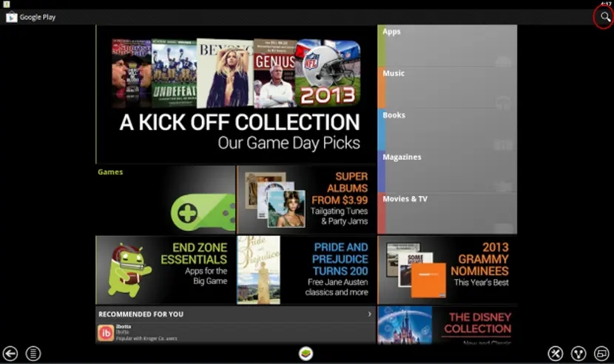Tap the Ibotta app icon
Screen dimensions: 614x364
(105, 333)
